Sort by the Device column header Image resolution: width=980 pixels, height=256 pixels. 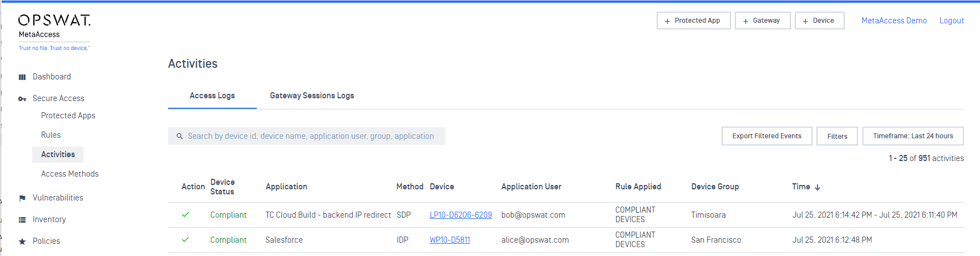click(x=442, y=187)
